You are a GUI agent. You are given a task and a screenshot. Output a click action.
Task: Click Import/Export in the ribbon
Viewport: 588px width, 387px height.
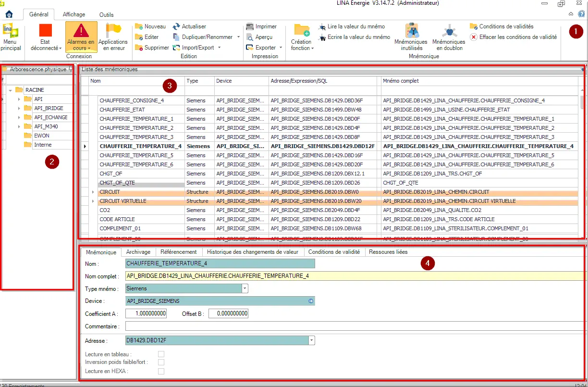point(194,48)
